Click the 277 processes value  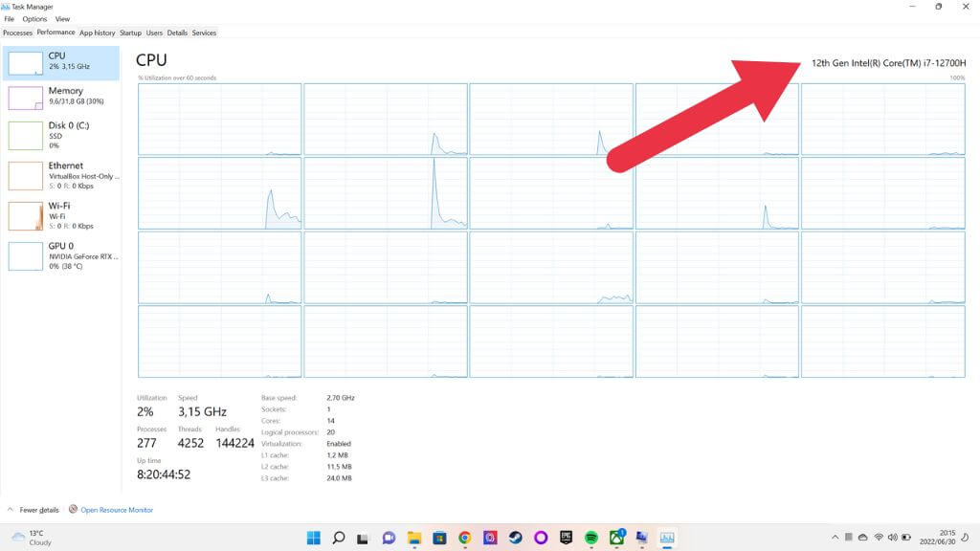[x=146, y=443]
